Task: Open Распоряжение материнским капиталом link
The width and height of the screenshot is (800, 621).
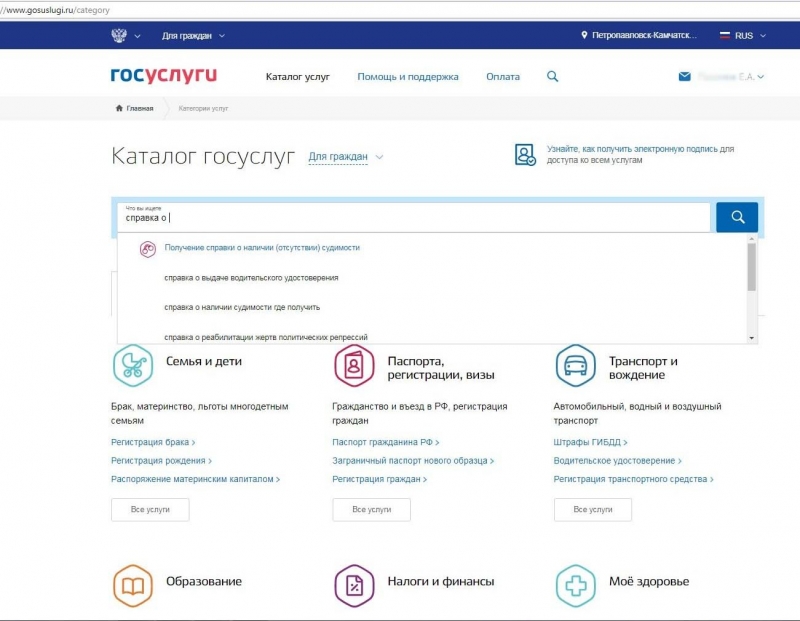Action: coord(195,479)
